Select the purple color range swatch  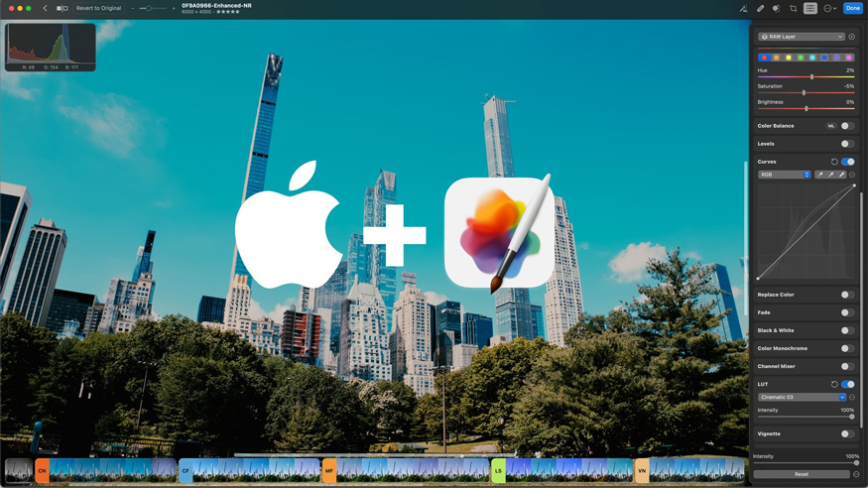coord(836,58)
